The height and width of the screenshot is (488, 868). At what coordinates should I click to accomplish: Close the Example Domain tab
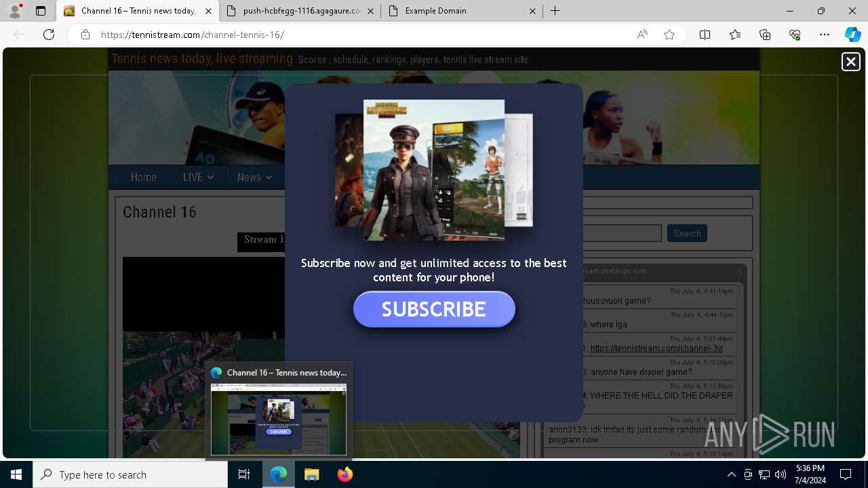532,11
